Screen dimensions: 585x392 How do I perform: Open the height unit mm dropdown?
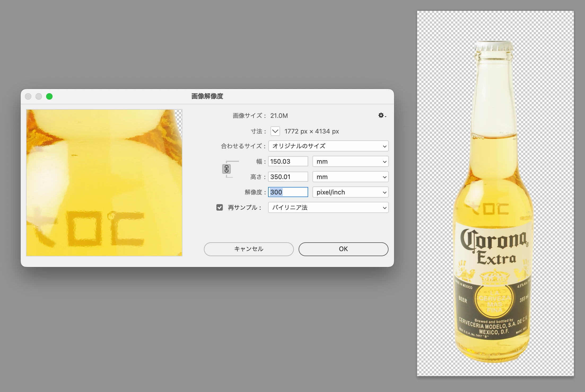(x=350, y=177)
